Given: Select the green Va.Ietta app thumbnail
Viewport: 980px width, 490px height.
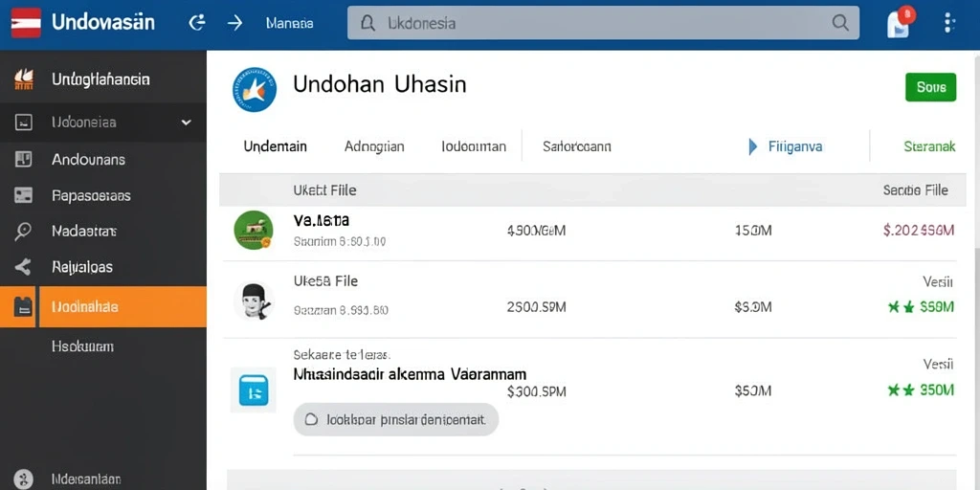Looking at the screenshot, I should click(253, 230).
